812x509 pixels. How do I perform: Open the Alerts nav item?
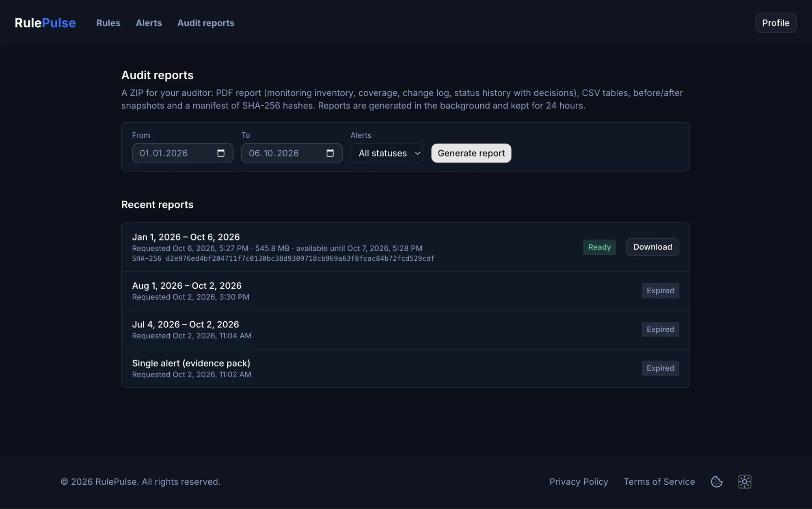pyautogui.click(x=149, y=23)
